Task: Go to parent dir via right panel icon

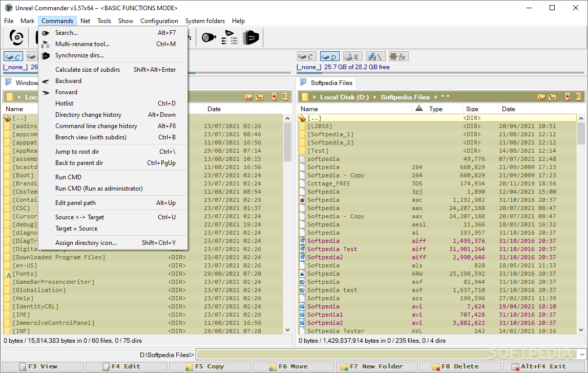Action: (552, 97)
